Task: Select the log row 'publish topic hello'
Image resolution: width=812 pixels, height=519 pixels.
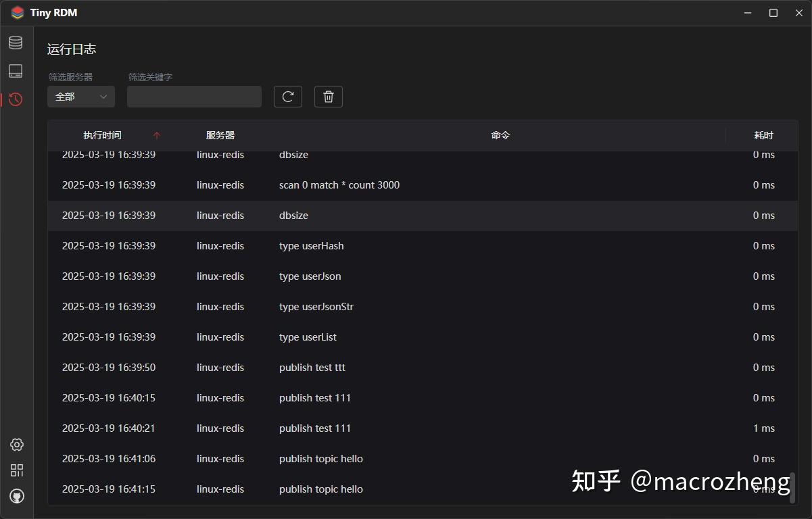Action: click(x=321, y=458)
